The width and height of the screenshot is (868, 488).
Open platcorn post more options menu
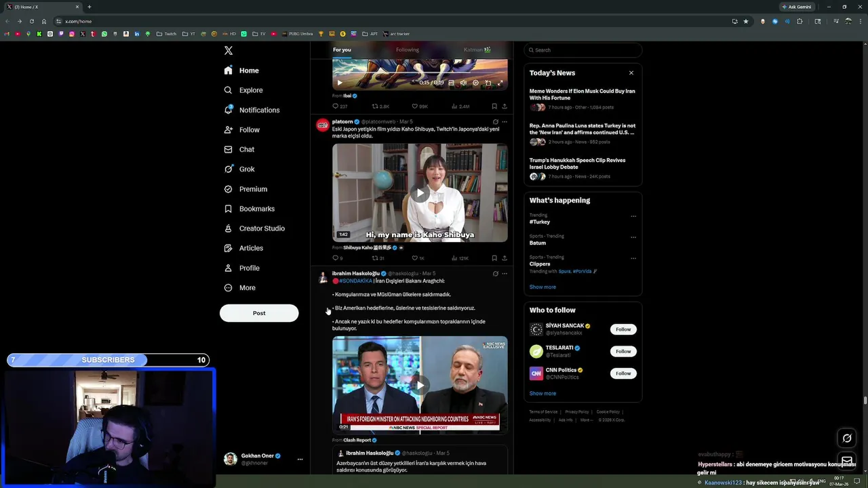(x=504, y=122)
